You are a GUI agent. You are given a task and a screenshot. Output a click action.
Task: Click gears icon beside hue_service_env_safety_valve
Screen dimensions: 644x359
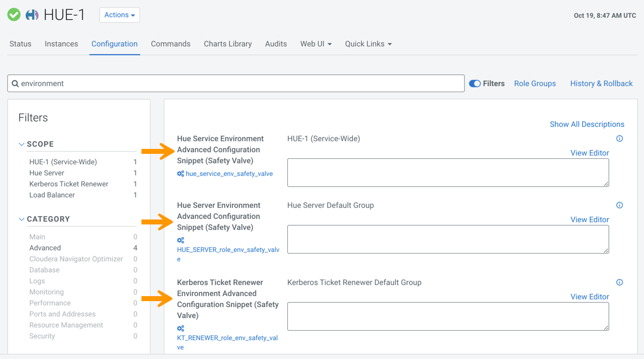click(x=180, y=174)
